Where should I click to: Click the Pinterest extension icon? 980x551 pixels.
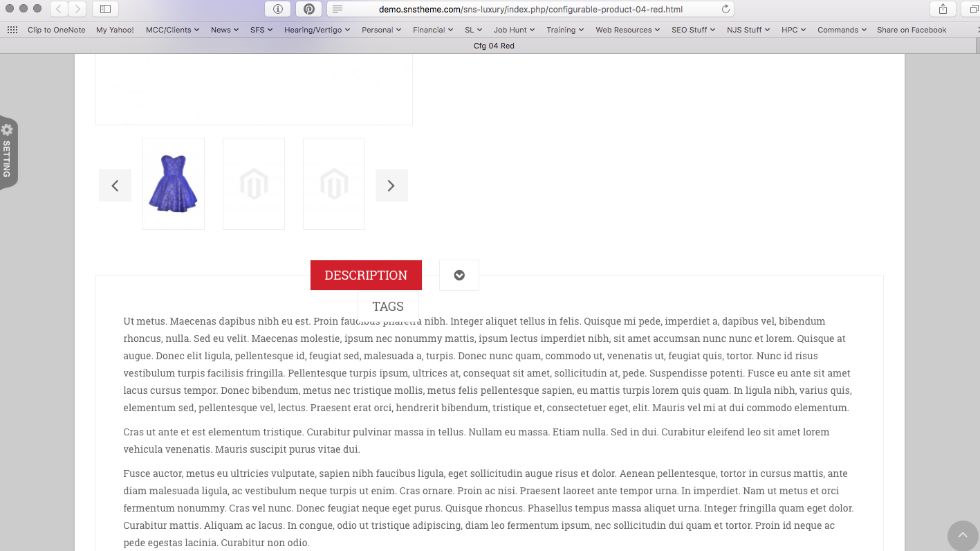tap(308, 9)
